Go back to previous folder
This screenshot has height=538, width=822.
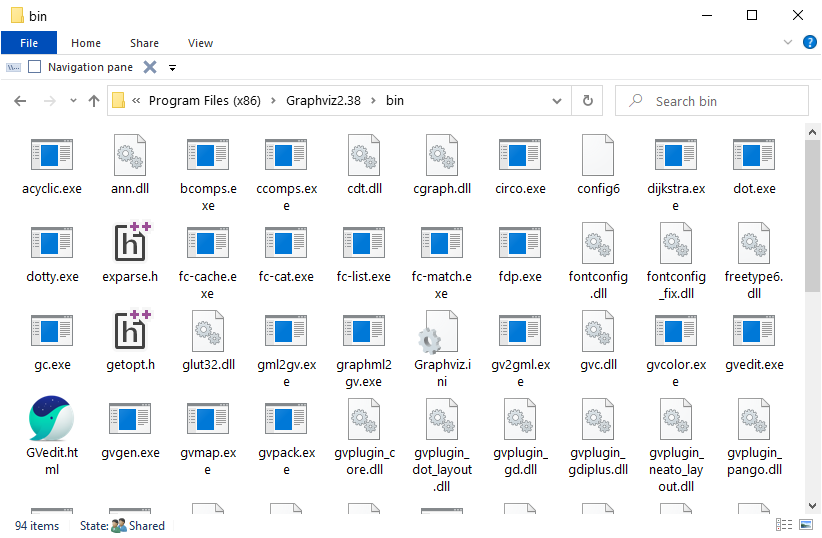click(20, 101)
